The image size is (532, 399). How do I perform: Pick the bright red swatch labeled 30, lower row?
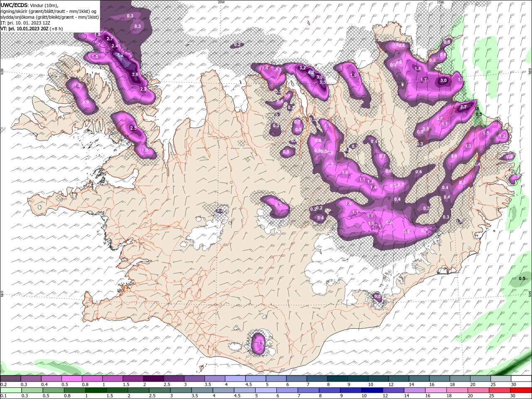[x=521, y=390]
